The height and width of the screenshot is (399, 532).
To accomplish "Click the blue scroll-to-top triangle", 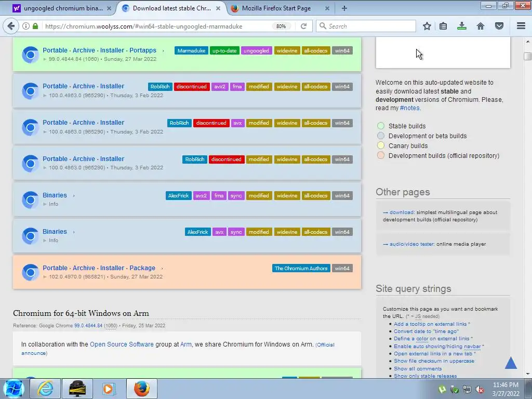I will coord(511,362).
